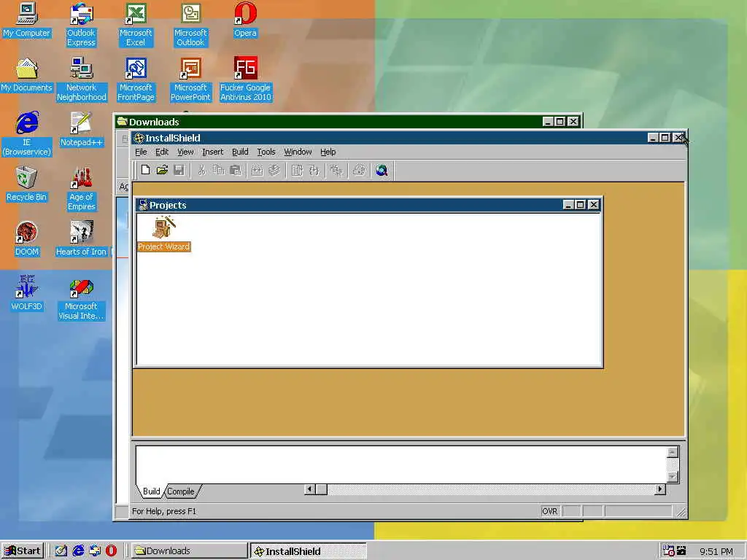Select the FG Antivirus 2010 desktop shortcut
Screen dimensions: 747x560
point(245,79)
